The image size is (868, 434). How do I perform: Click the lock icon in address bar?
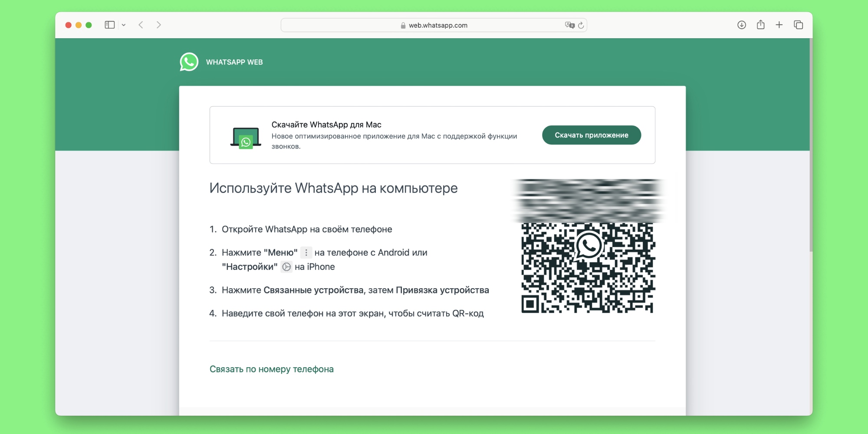pyautogui.click(x=403, y=26)
